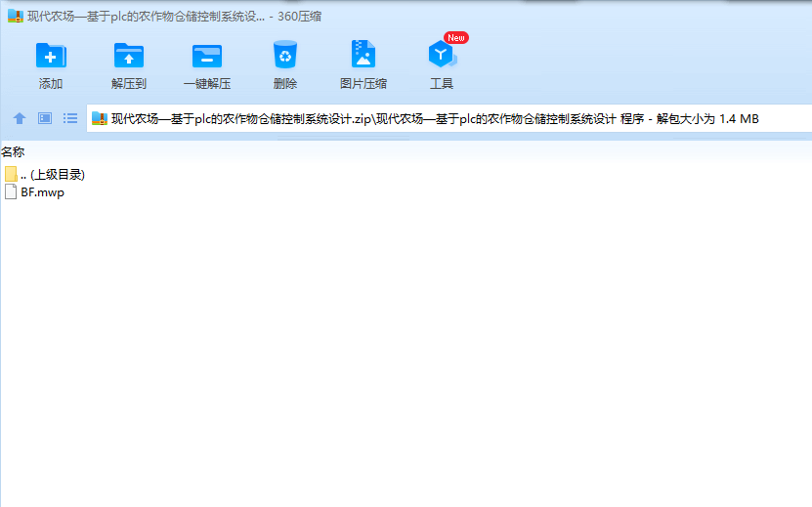Viewport: 812px width, 507px height.
Task: Go up one level with arrow icon
Action: [20, 118]
